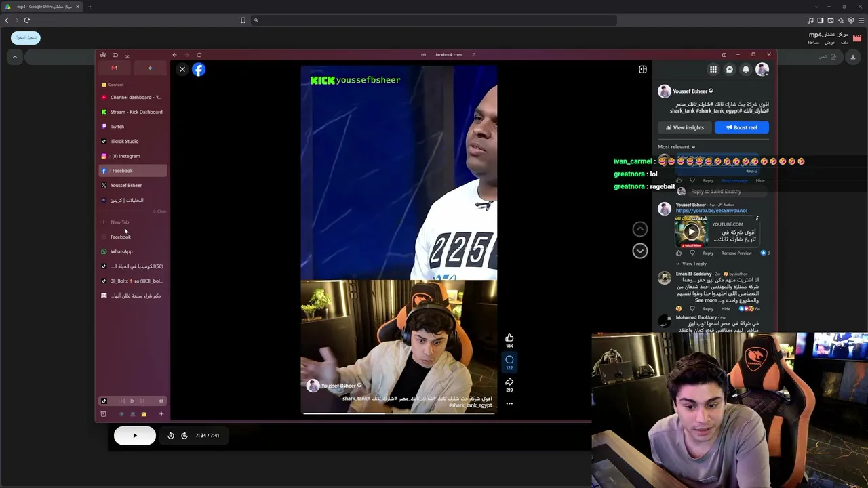Close the Facebook reel viewer

pos(182,69)
